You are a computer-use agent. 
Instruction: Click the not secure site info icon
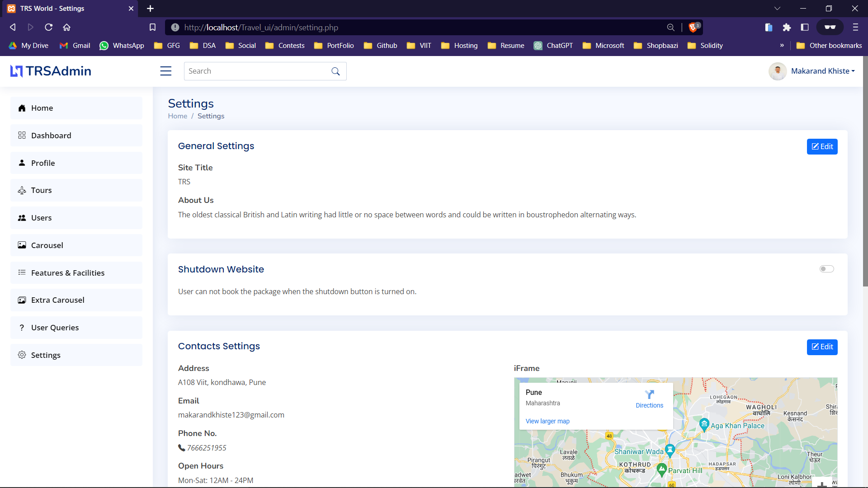point(175,28)
